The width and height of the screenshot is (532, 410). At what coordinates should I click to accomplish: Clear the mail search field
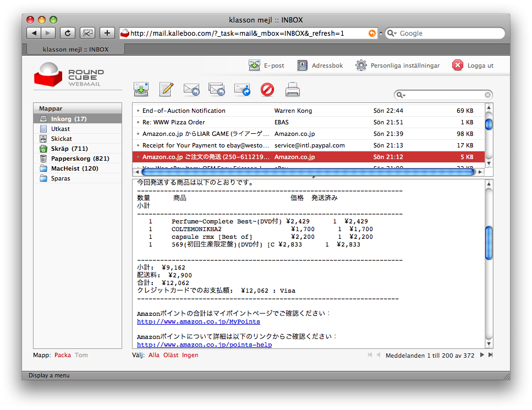pyautogui.click(x=487, y=95)
